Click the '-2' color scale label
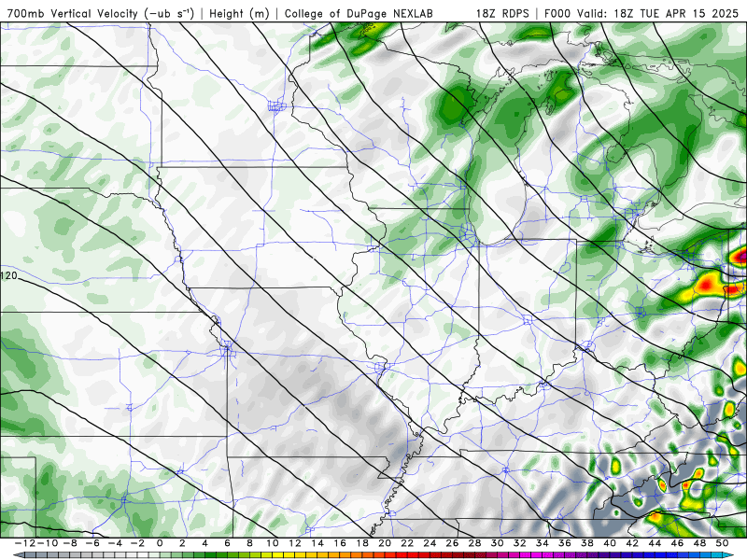Screen dimensions: 747x560 coord(137,543)
